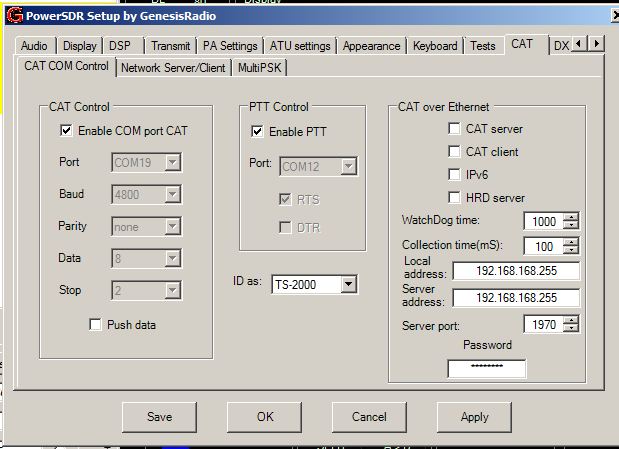Open the PA Settings tab
619x449 pixels.
(x=230, y=46)
